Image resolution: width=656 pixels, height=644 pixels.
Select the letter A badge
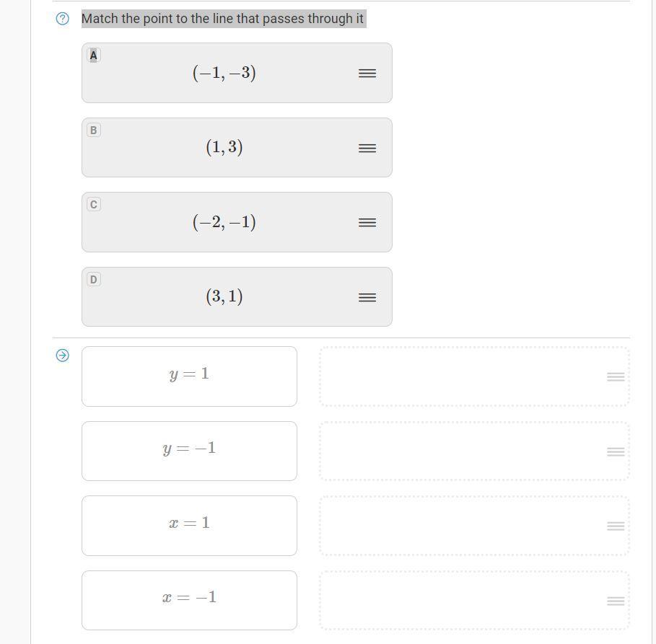point(93,56)
